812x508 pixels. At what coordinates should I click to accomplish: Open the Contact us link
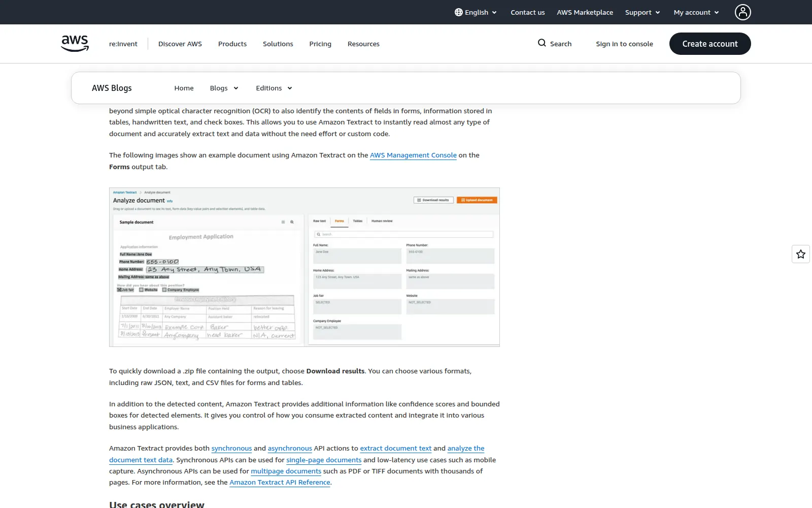pyautogui.click(x=528, y=12)
